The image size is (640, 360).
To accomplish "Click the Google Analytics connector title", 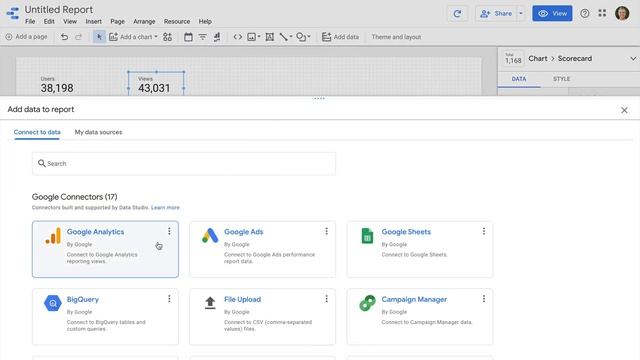I will (x=96, y=231).
